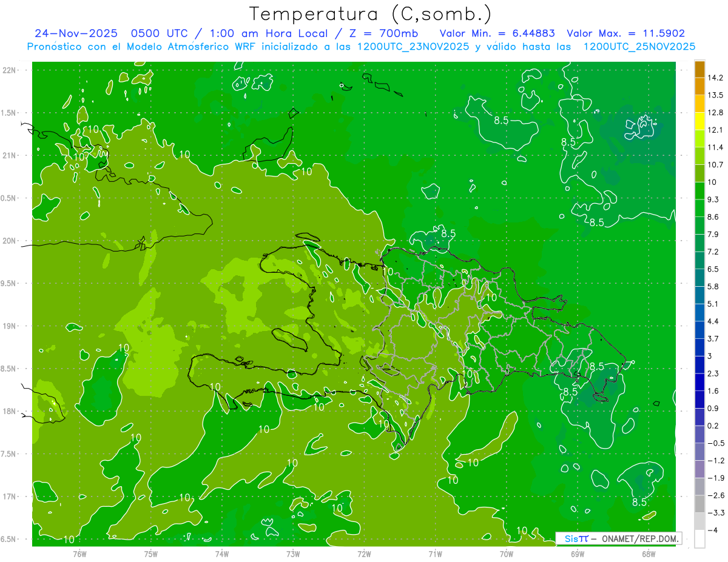
Task: Click the 8.6 value on the color scale
Action: coord(713,217)
